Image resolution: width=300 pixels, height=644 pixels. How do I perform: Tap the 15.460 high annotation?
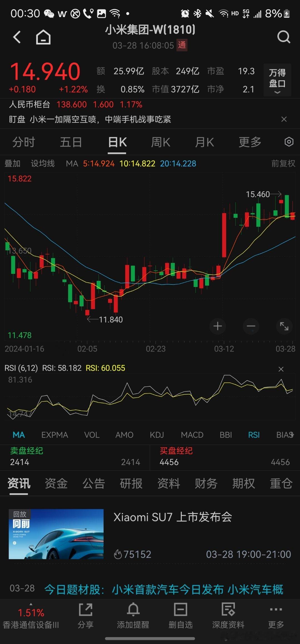(258, 194)
